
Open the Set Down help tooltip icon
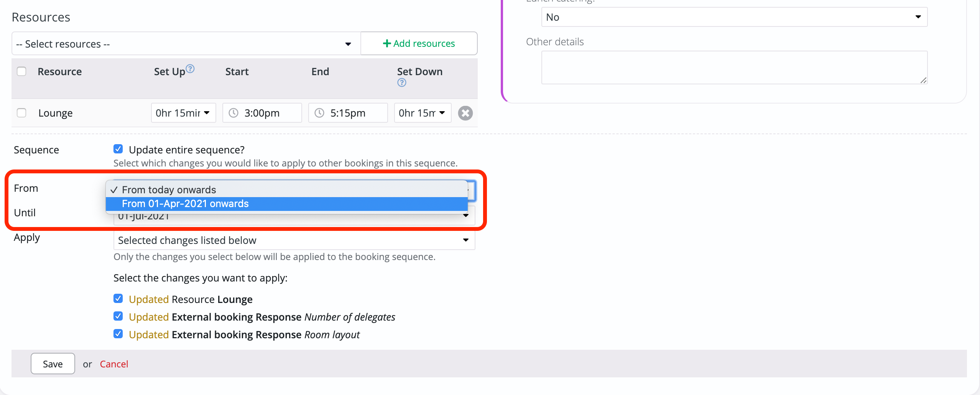(x=401, y=82)
